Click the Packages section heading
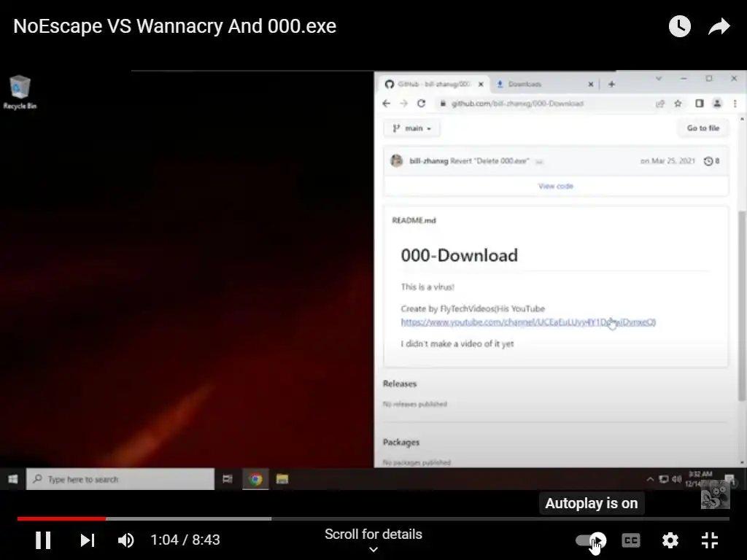747x560 pixels. coord(401,443)
